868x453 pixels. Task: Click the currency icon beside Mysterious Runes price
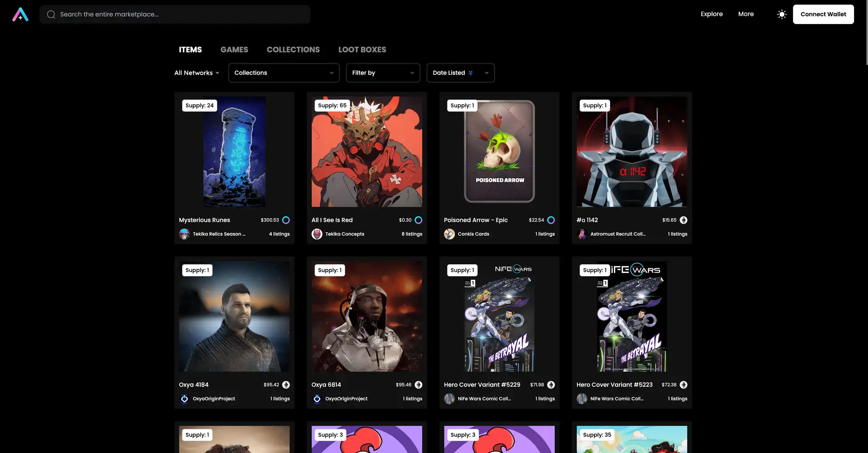286,220
